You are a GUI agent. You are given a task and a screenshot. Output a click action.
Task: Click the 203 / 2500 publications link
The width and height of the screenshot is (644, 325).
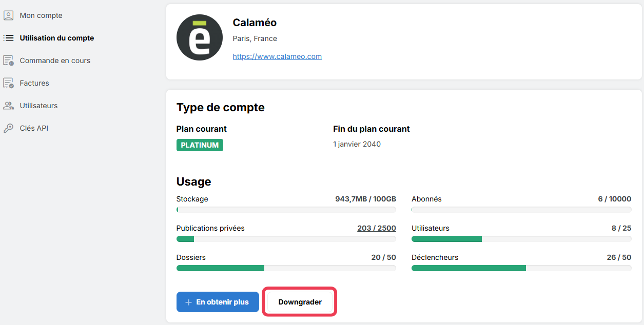(x=377, y=228)
